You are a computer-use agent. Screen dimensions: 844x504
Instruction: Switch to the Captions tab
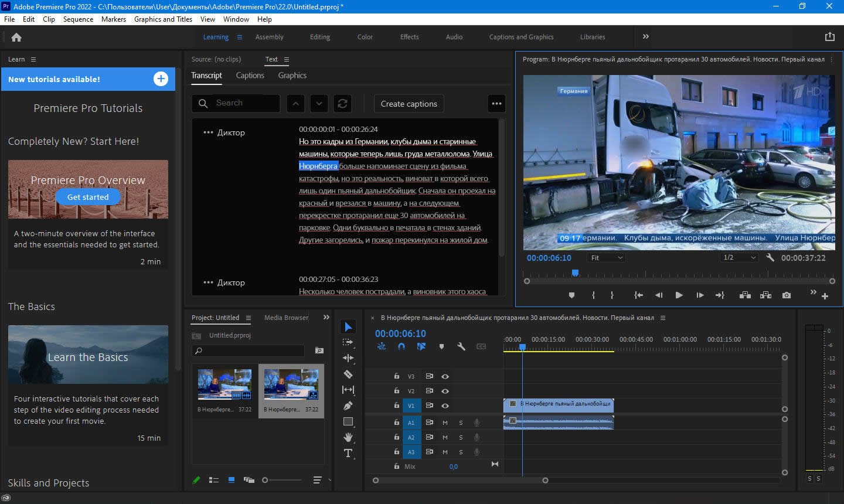250,76
